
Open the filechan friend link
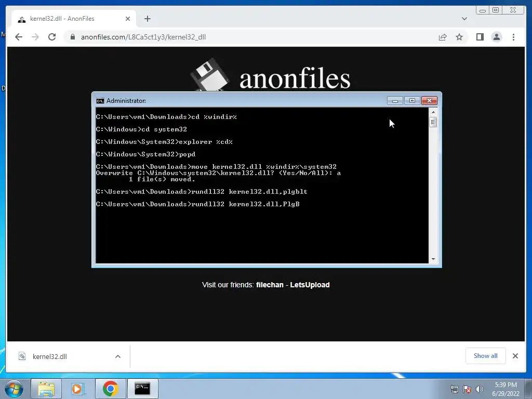click(x=270, y=285)
